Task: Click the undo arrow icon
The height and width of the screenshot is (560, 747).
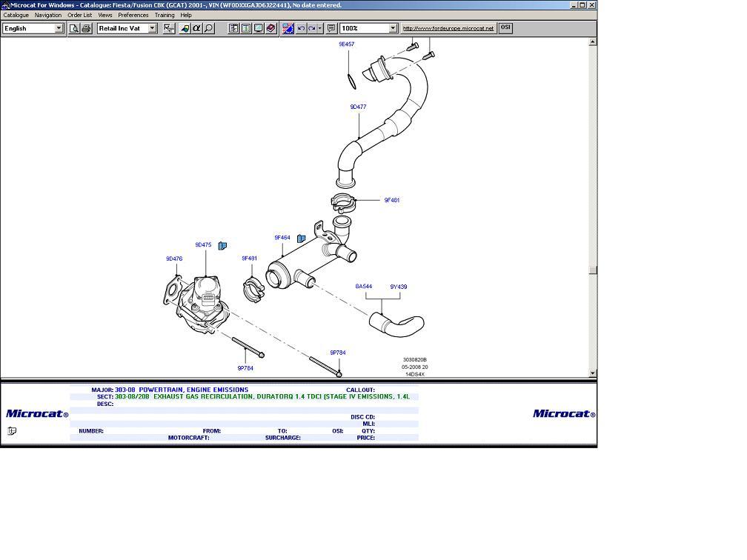Action: point(301,28)
